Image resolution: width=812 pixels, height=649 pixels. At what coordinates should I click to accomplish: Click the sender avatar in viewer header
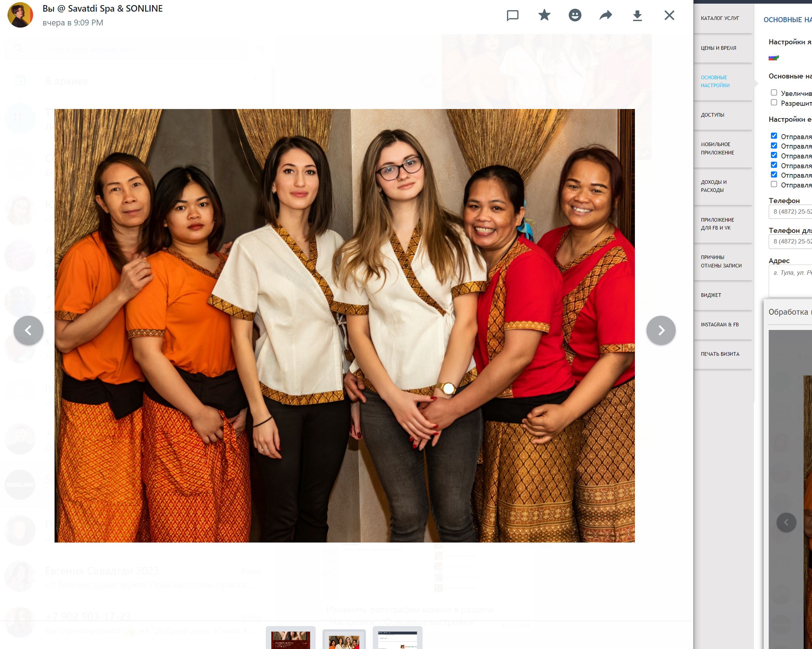point(20,15)
